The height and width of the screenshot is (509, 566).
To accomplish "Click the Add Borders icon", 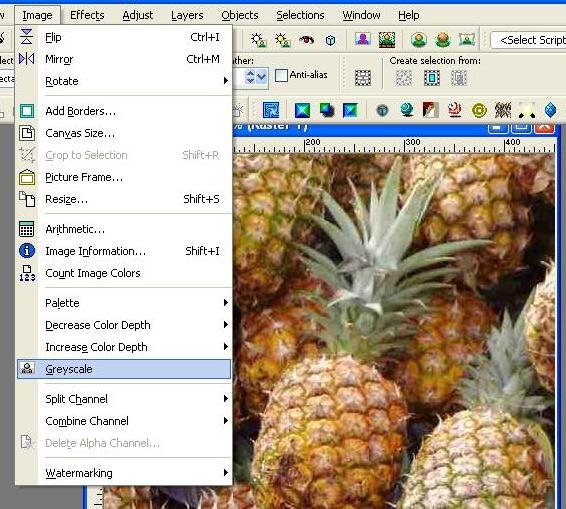I will coord(27,111).
